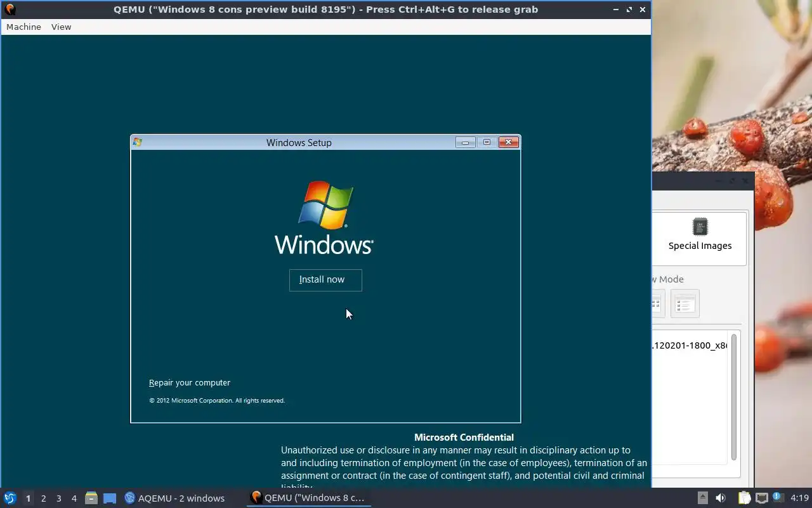
Task: Activate the QEMU Windows 8 taskbar entry
Action: tap(308, 498)
